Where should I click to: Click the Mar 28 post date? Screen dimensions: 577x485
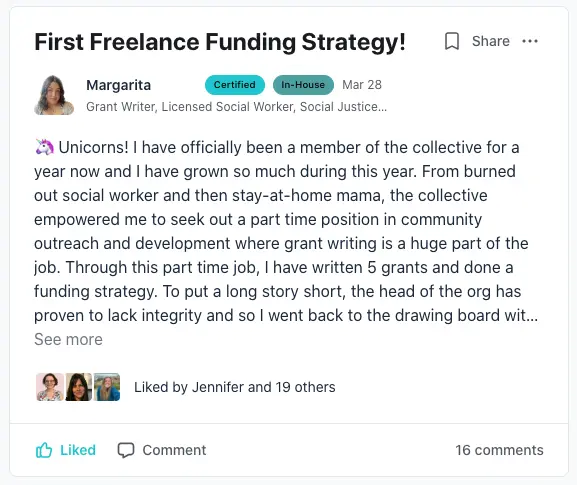[x=362, y=85]
